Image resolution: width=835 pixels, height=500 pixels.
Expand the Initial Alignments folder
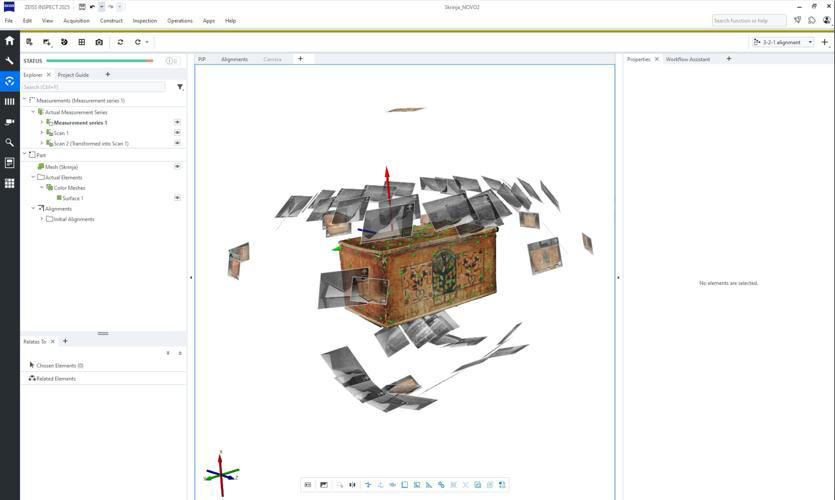click(42, 219)
